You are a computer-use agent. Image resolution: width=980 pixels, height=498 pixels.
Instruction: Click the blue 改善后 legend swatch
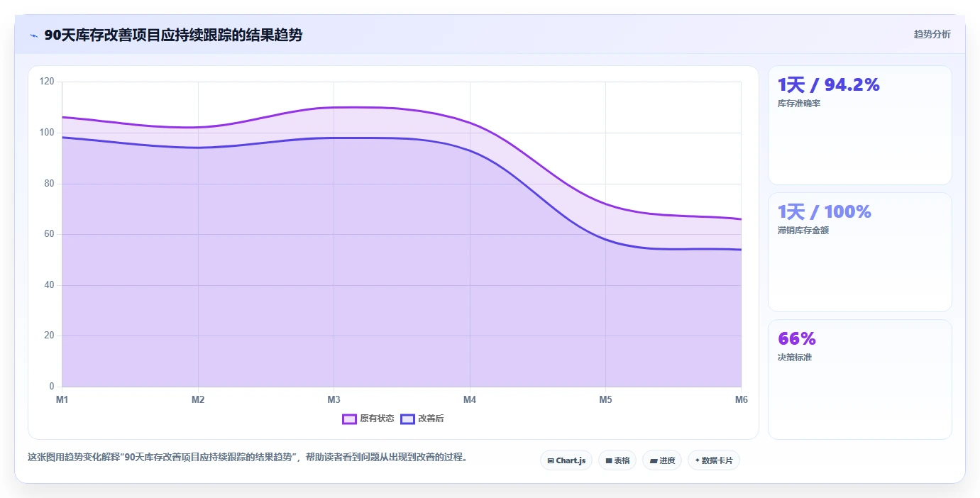point(407,419)
